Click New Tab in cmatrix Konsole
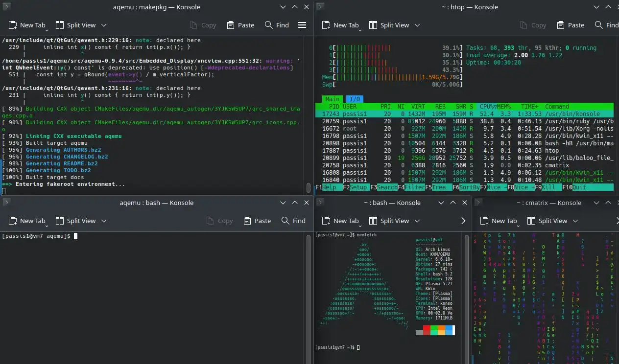The height and width of the screenshot is (364, 619). (499, 221)
